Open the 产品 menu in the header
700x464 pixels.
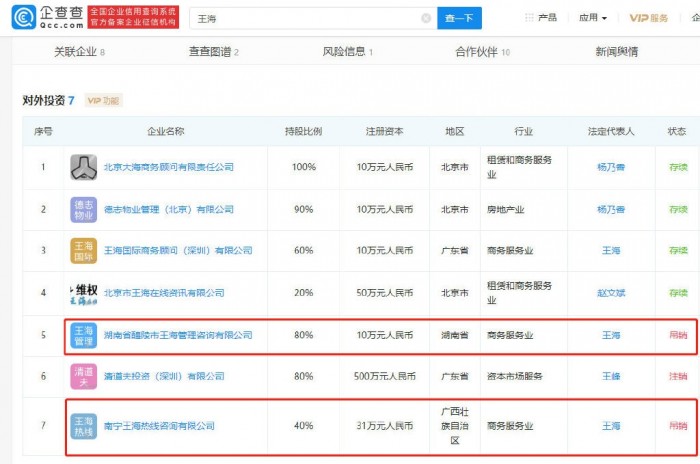click(542, 18)
